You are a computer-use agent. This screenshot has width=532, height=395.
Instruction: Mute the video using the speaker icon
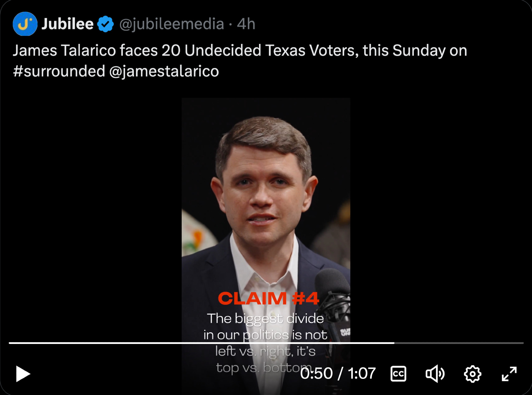tap(435, 374)
